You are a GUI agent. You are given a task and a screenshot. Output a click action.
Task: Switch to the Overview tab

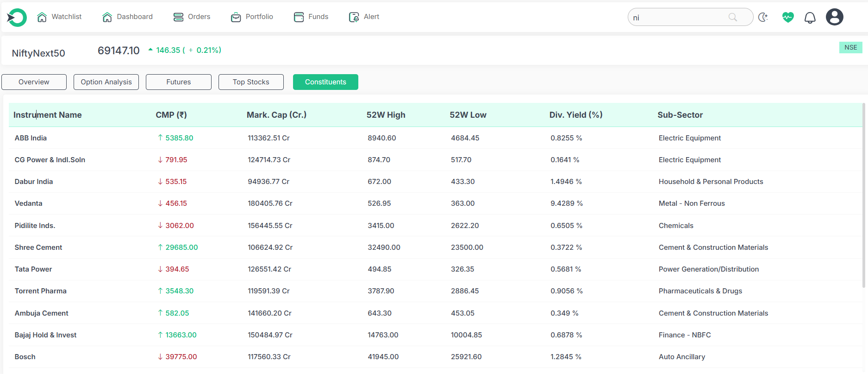click(x=34, y=82)
